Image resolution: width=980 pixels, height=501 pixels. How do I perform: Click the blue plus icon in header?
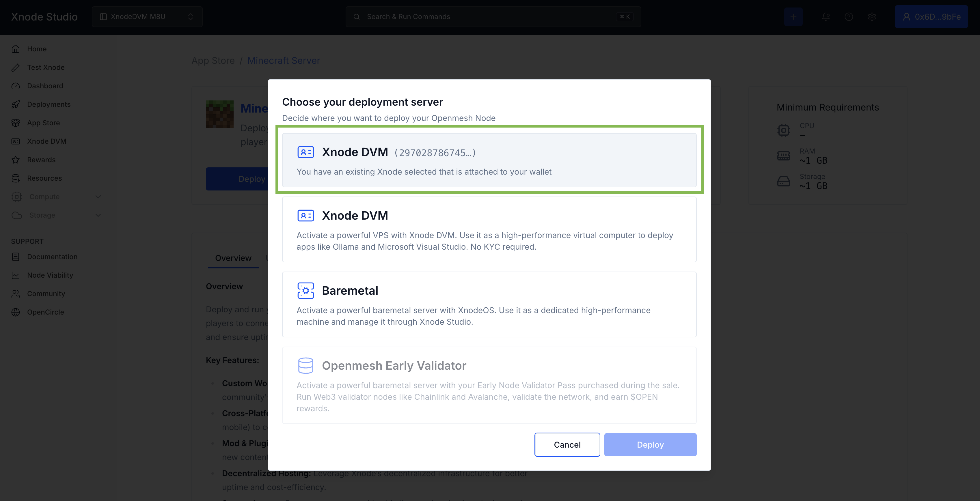[x=793, y=17]
